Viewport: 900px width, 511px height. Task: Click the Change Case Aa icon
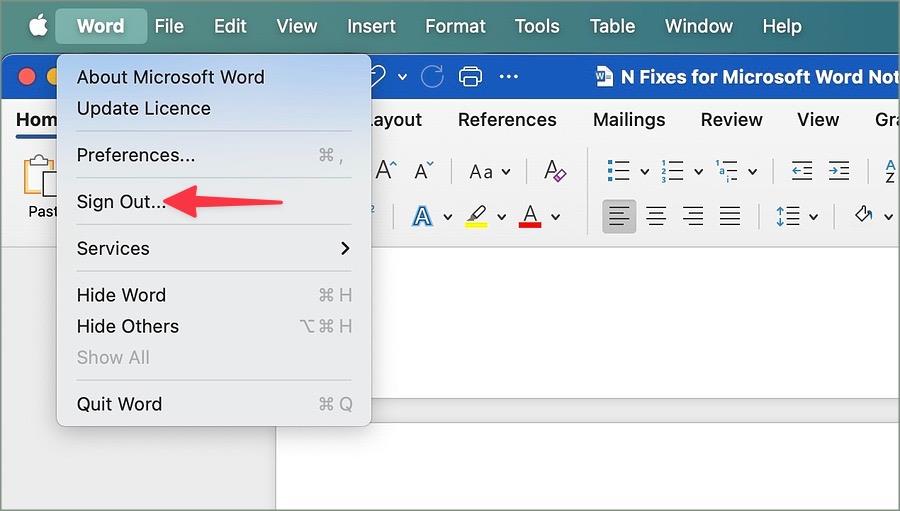(481, 172)
